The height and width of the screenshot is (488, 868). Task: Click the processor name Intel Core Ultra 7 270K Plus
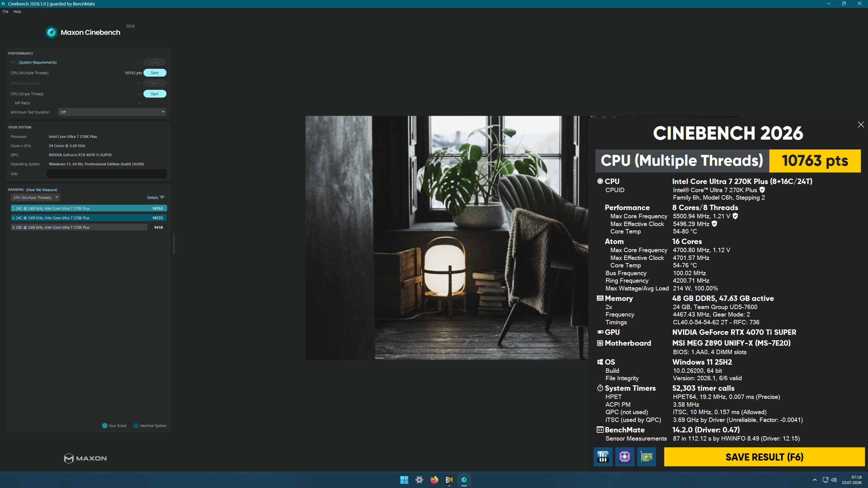click(x=73, y=137)
